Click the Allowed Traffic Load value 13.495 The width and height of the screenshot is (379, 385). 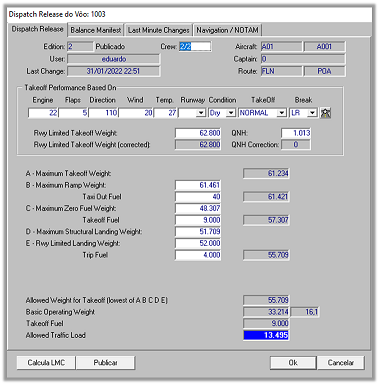266,335
